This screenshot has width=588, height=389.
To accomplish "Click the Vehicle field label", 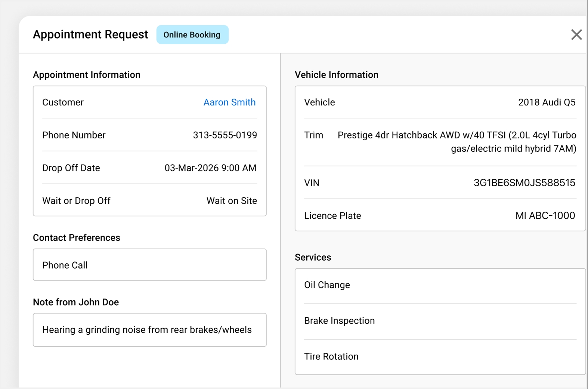I will pyautogui.click(x=319, y=102).
